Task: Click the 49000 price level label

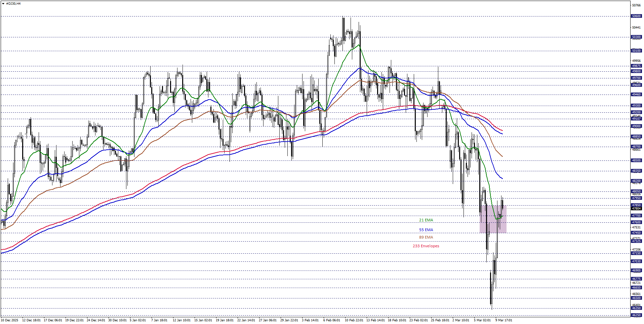Action: coord(636,126)
